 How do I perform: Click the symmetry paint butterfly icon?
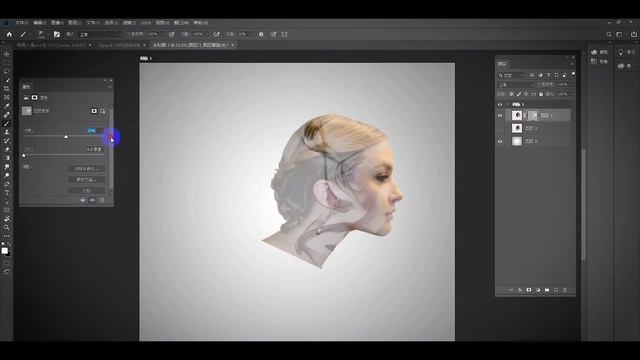click(x=284, y=35)
